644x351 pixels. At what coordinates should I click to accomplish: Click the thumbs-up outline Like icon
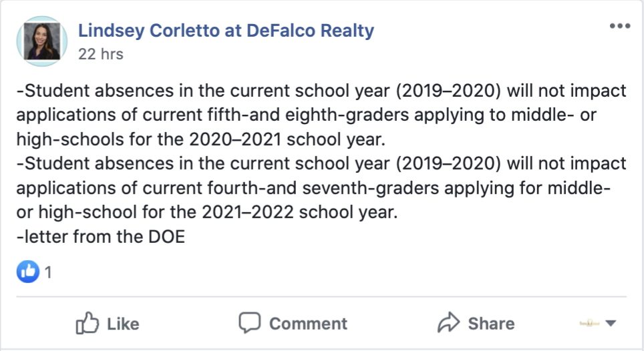click(x=87, y=323)
